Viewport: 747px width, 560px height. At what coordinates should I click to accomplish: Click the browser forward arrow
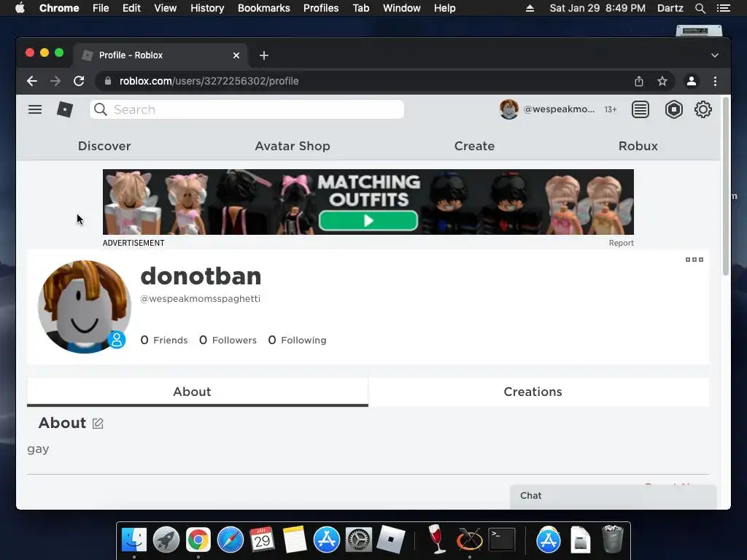point(55,81)
